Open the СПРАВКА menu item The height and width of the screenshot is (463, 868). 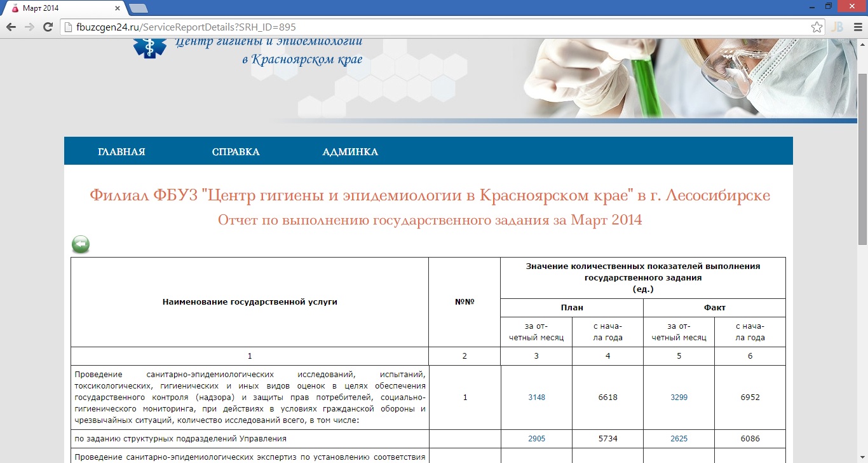click(x=236, y=152)
